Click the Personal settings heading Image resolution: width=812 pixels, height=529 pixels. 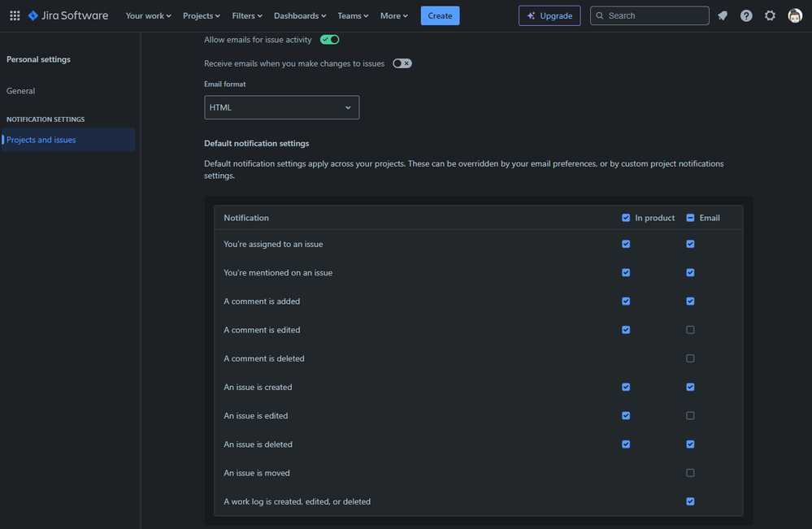pos(38,59)
